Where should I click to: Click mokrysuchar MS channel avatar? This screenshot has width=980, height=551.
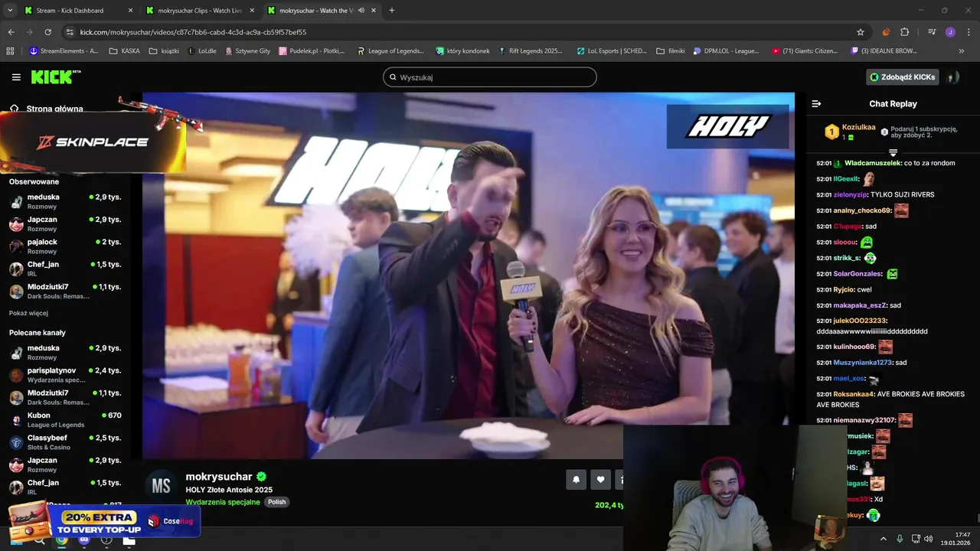pos(161,486)
